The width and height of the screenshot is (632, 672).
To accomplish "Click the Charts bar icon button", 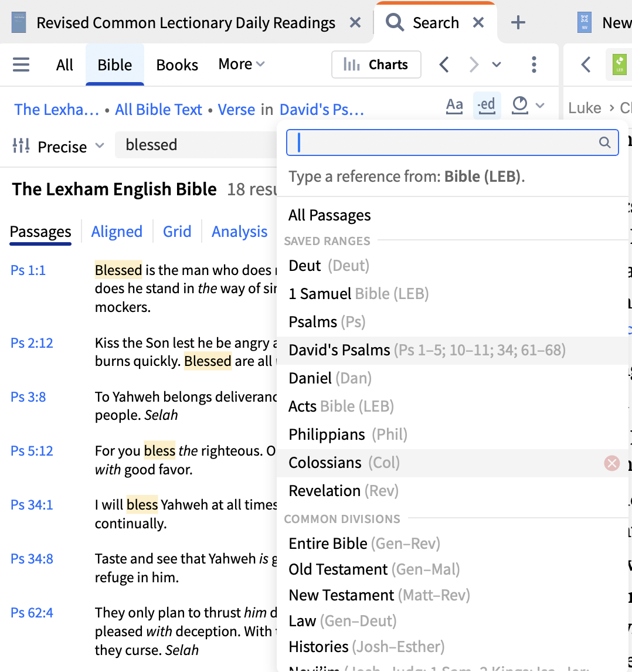I will point(376,65).
